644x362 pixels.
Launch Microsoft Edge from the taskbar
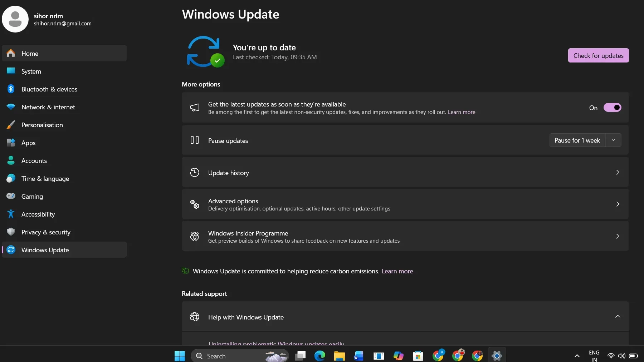click(320, 356)
